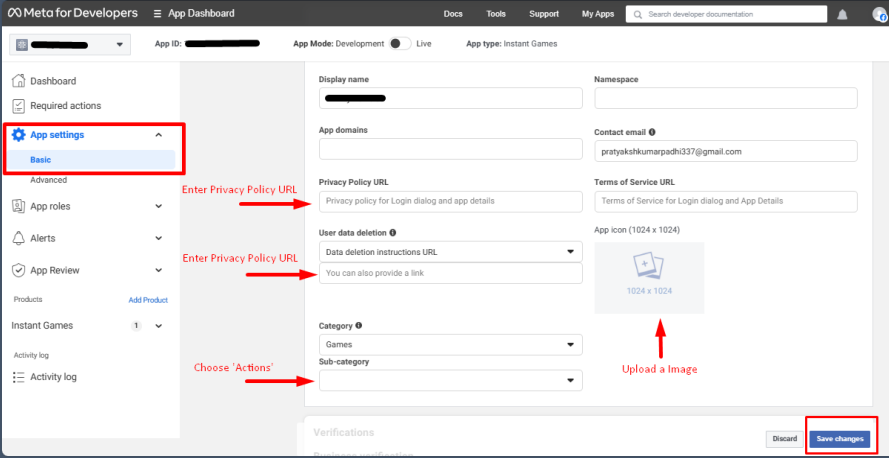Go to Dashboard in the sidebar
Screen dimensions: 889x458
pyautogui.click(x=53, y=81)
